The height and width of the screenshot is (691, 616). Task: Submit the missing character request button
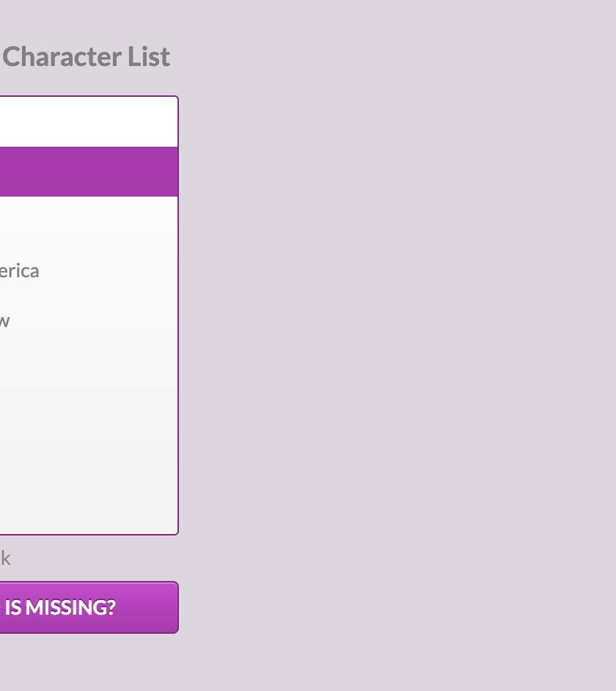coord(88,607)
